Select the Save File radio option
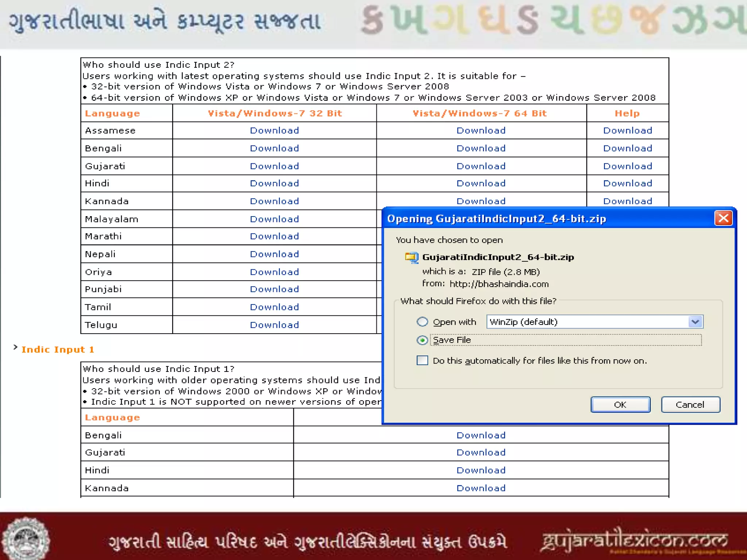The height and width of the screenshot is (560, 747). 422,340
